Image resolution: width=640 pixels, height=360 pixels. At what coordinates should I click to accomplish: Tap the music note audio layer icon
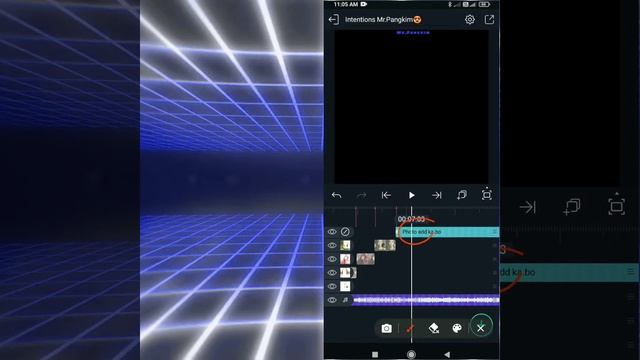[x=345, y=300]
